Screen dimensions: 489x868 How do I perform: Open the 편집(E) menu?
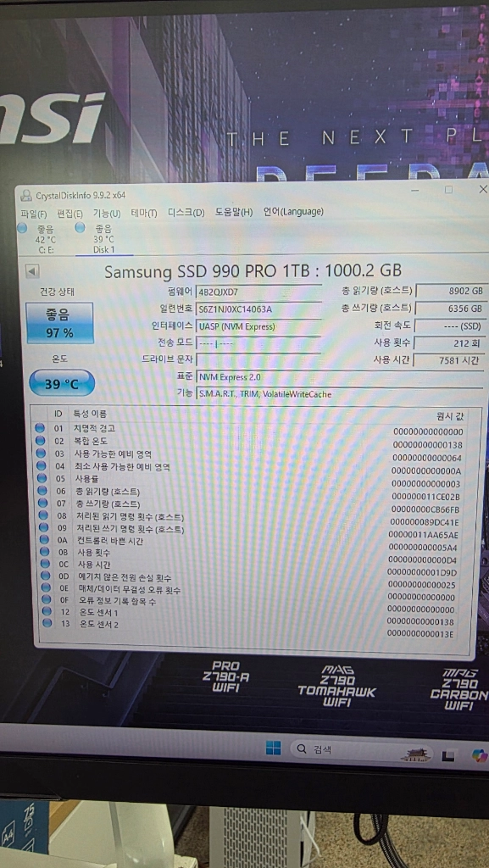click(x=69, y=214)
